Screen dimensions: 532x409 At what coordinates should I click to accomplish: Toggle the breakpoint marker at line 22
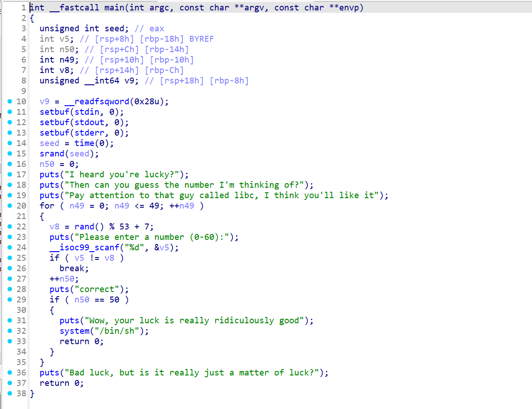tap(10, 227)
